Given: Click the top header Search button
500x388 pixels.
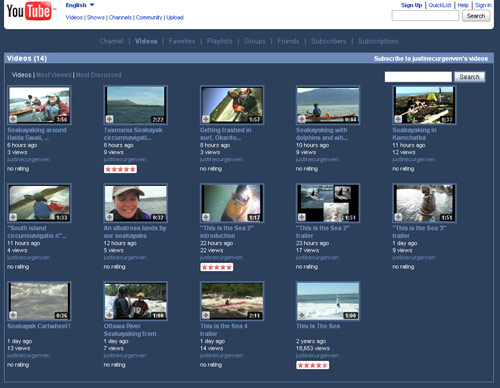Looking at the screenshot, I should [x=476, y=16].
